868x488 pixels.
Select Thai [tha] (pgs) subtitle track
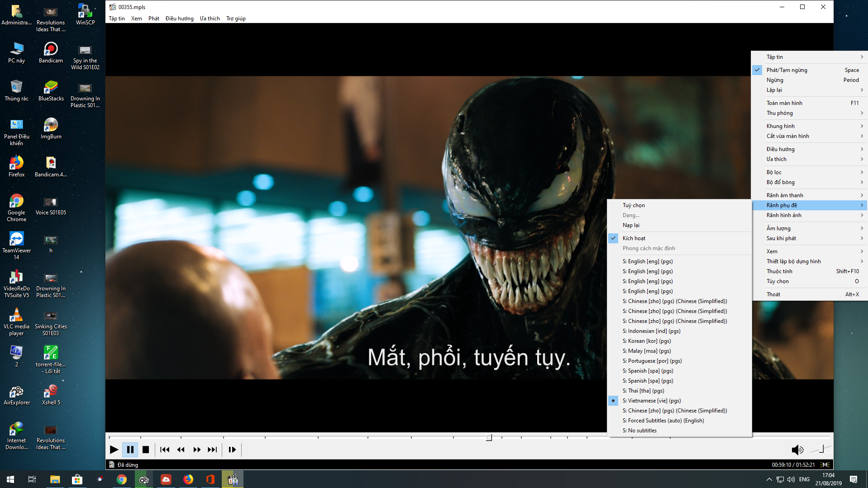[679, 391]
